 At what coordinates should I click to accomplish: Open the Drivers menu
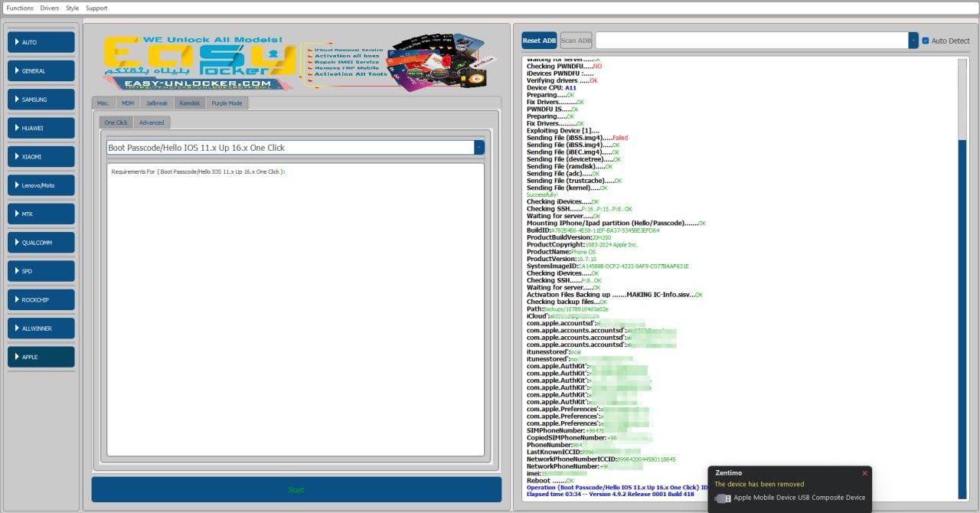tap(50, 8)
